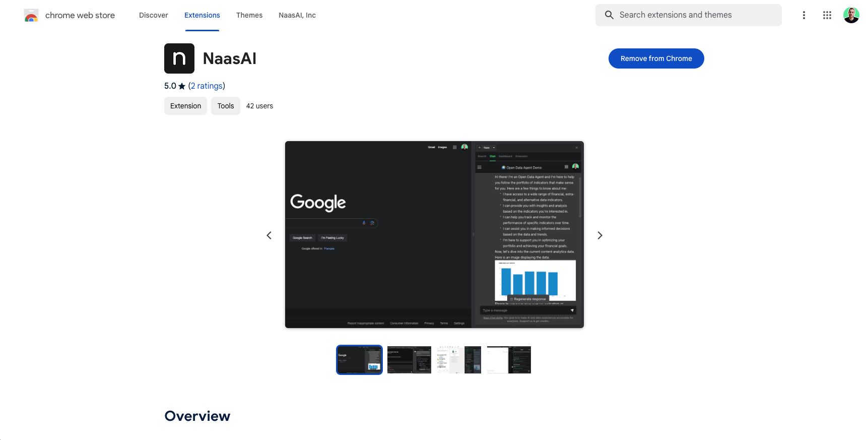
Task: Click the Overview heading
Action: 197,416
